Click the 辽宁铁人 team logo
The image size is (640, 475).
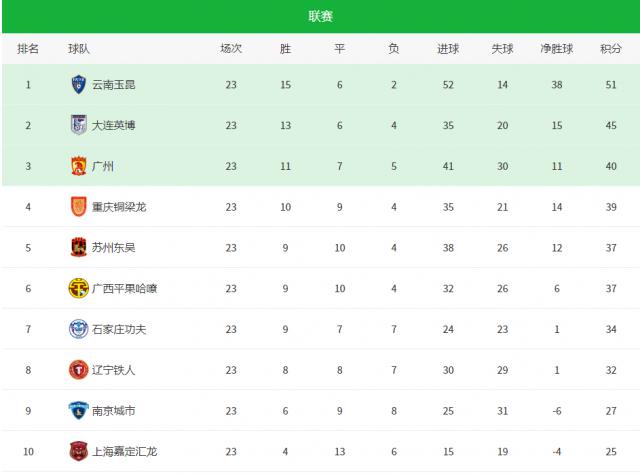pyautogui.click(x=78, y=370)
